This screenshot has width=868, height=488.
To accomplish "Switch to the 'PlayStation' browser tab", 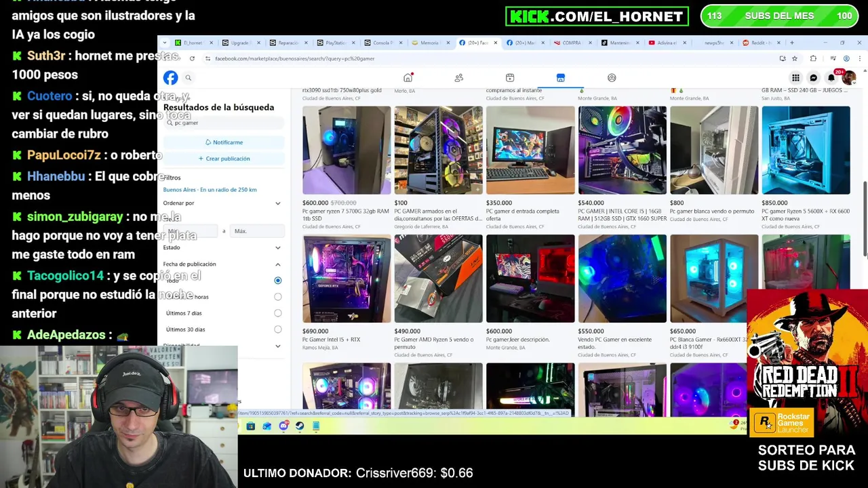I will pos(336,43).
